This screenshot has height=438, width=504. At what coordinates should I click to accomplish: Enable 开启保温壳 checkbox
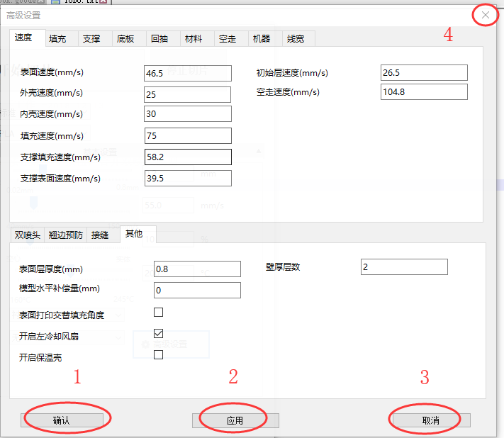tap(158, 354)
